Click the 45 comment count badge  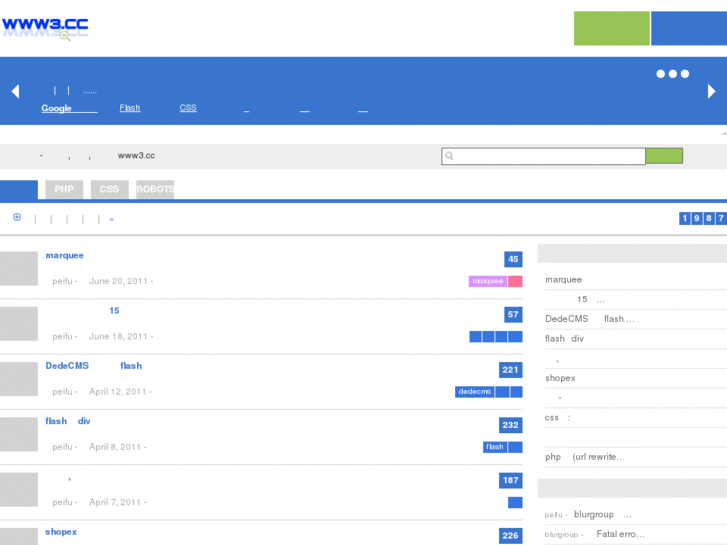(x=513, y=259)
